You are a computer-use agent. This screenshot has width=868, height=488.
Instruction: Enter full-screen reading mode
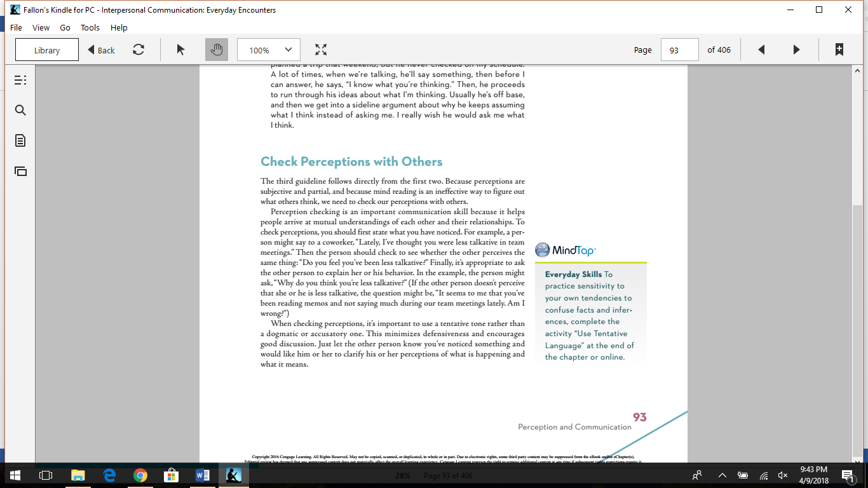[321, 49]
